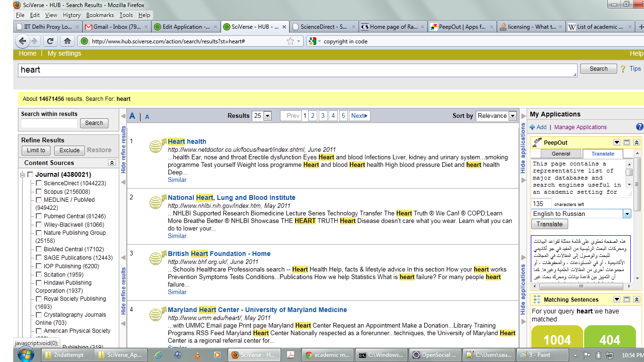Open the Adobe PDF reader taskbar icon
Viewport: 644px width, 362px height.
point(291,355)
